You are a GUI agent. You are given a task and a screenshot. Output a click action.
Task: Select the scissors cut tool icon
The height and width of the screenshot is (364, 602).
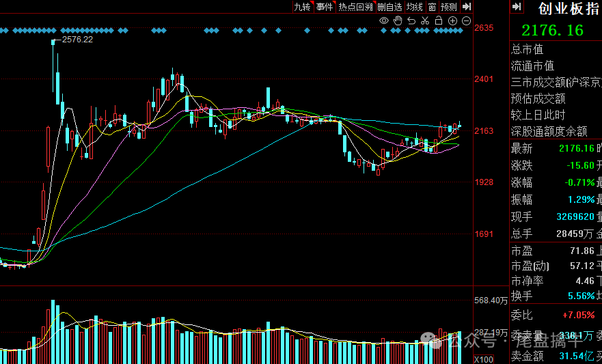point(424,20)
